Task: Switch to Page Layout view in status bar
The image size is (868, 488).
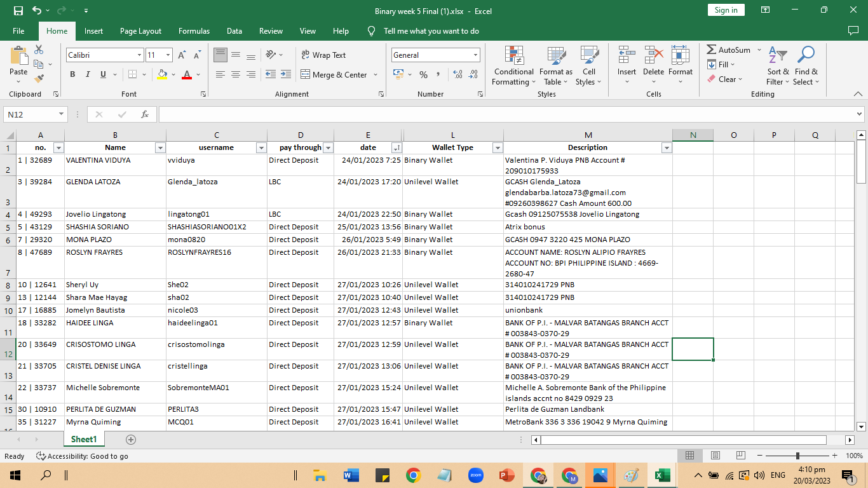Action: click(x=715, y=456)
